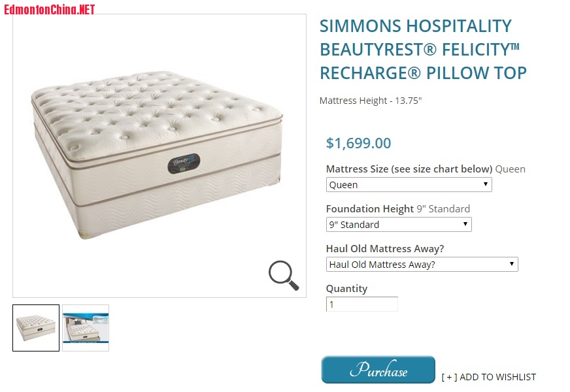Click the Quantity input field
The image size is (570, 392).
point(361,304)
